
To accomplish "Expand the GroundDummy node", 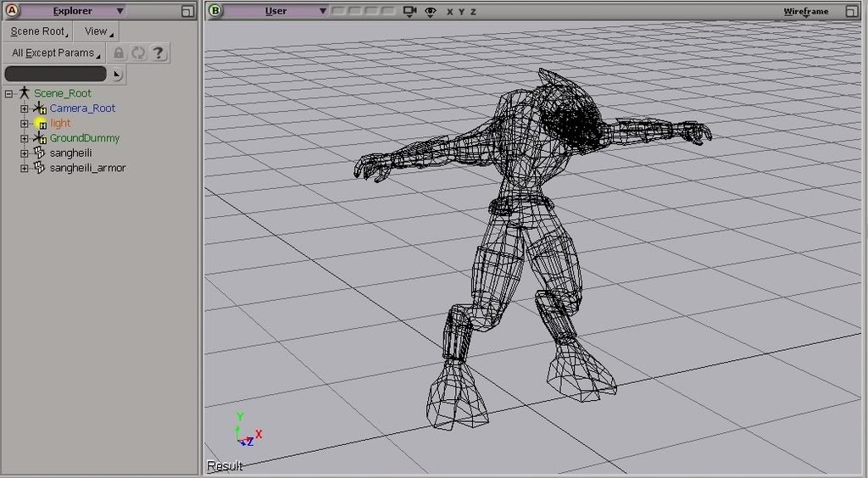I will 24,138.
